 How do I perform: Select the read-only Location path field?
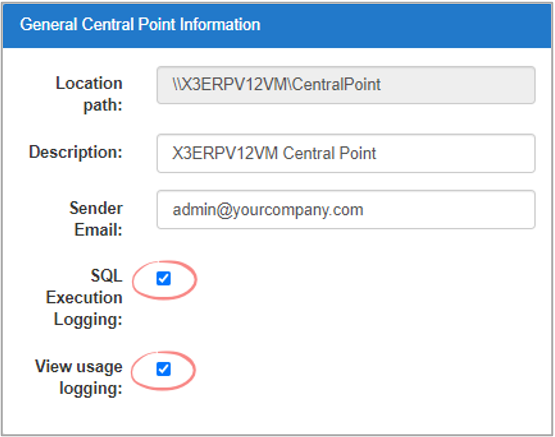click(x=346, y=85)
